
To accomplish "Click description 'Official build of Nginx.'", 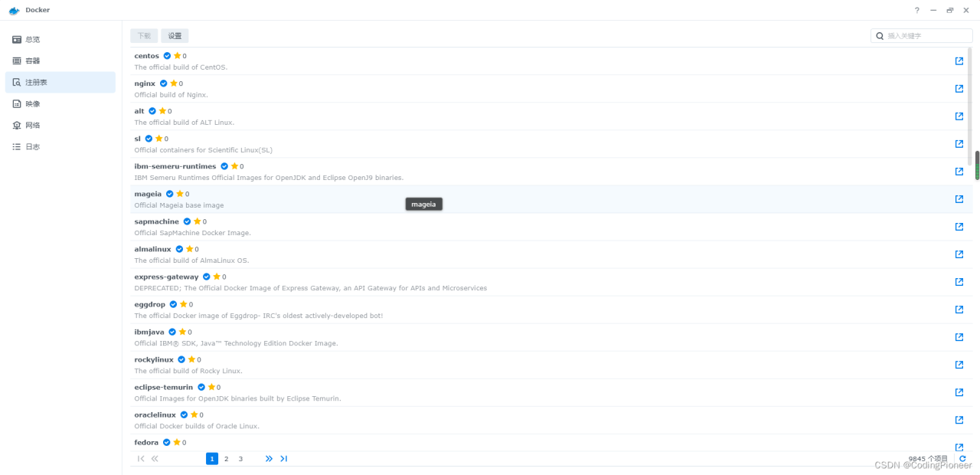I will (171, 95).
